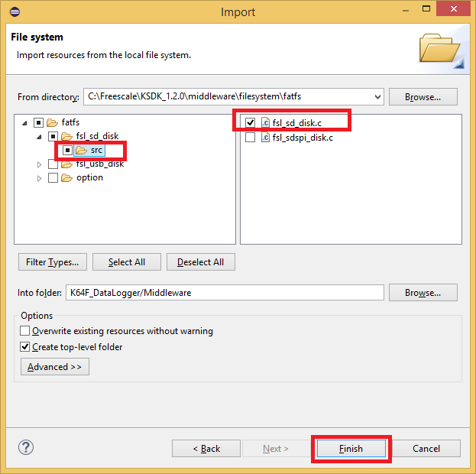476x474 pixels.
Task: Click the option folder icon
Action: 66,177
